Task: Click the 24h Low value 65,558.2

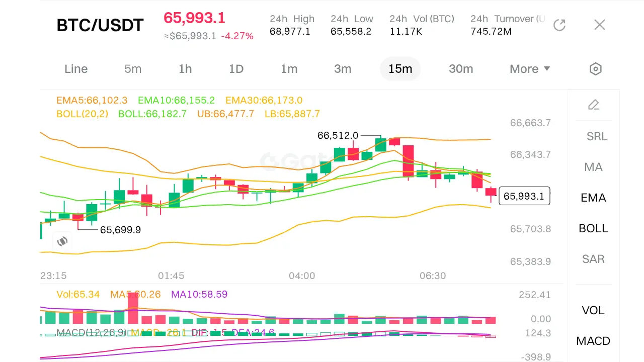Action: point(351,32)
